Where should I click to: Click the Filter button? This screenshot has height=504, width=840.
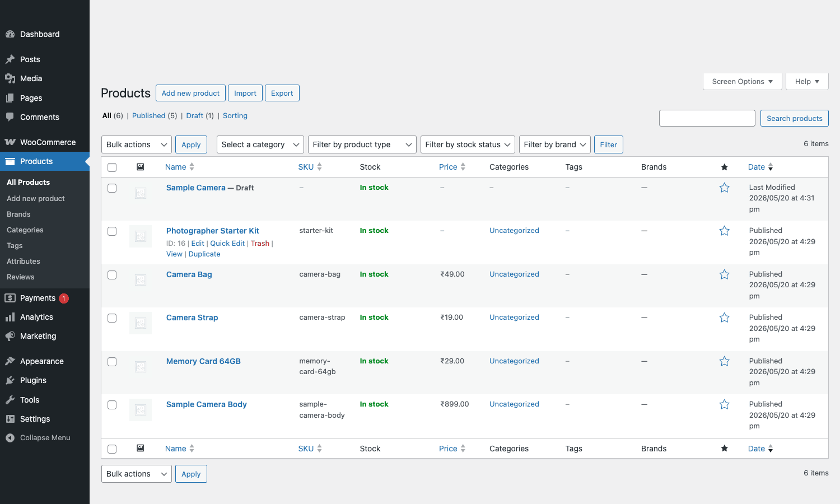(x=609, y=144)
